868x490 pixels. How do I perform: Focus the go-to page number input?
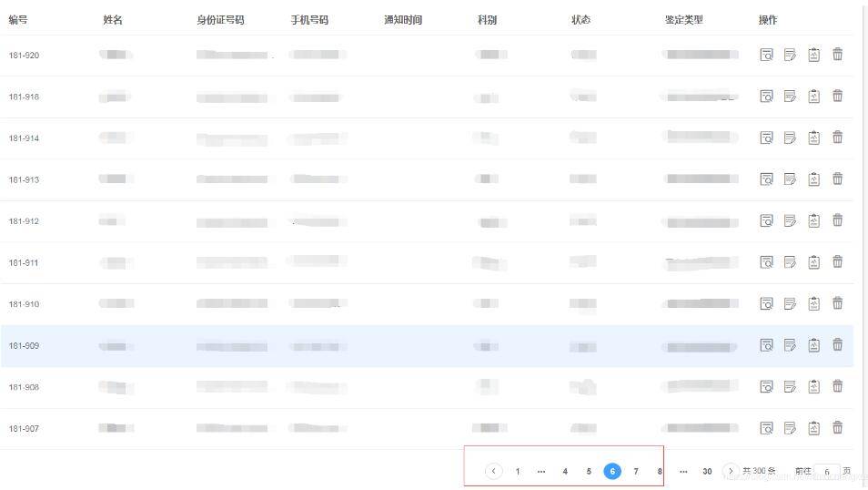point(827,472)
